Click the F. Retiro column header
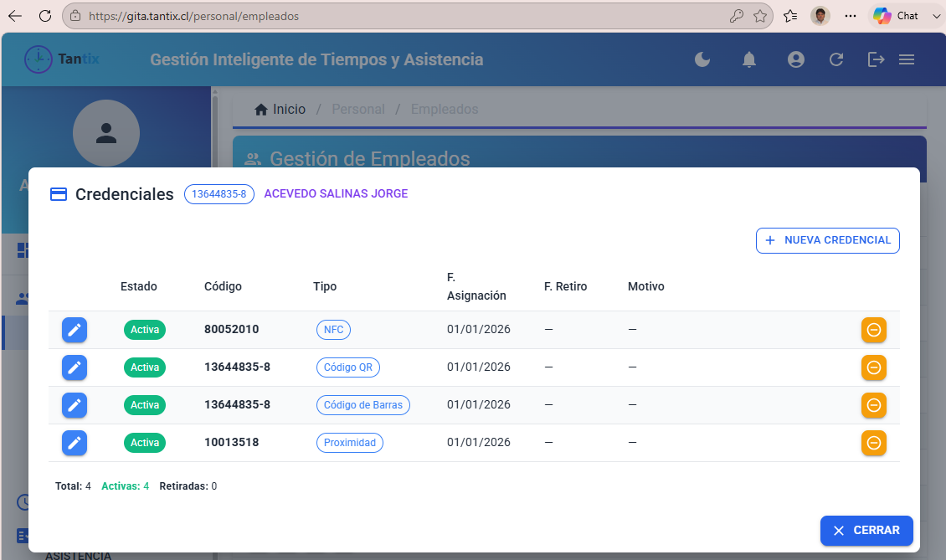Viewport: 946px width, 560px height. click(x=565, y=286)
